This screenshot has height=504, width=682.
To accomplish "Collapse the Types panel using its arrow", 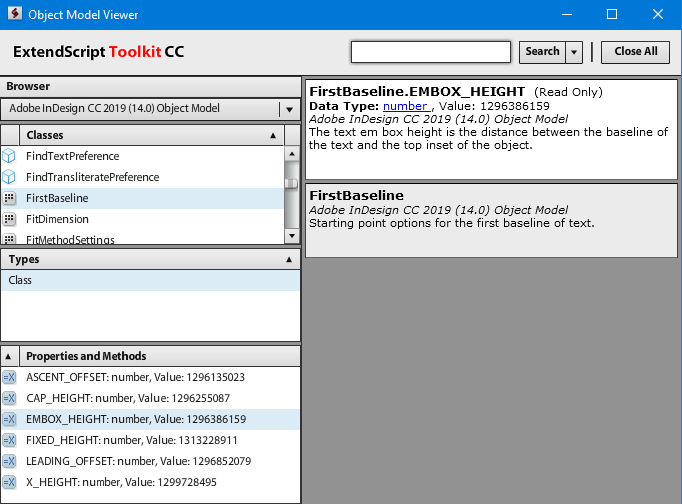I will (290, 260).
